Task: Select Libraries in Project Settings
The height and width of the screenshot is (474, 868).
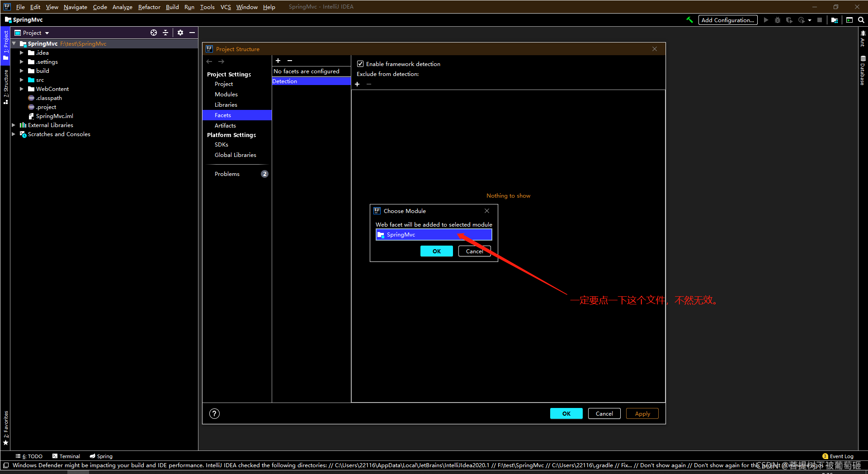Action: [x=226, y=105]
